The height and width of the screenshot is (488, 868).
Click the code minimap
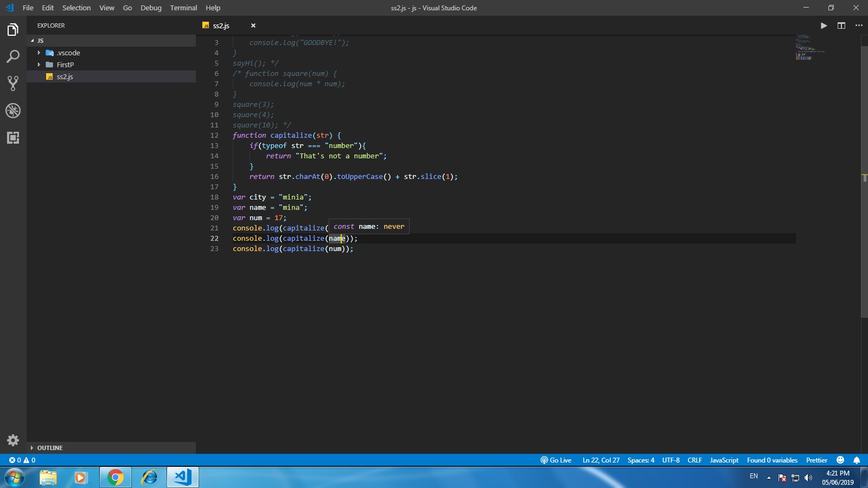click(810, 48)
